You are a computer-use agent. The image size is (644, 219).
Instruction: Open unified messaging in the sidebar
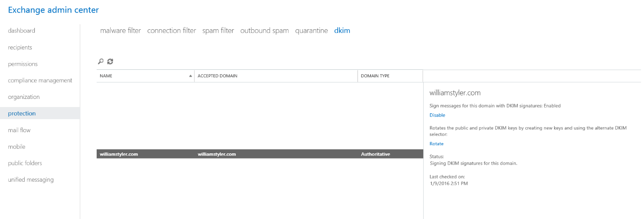point(31,180)
